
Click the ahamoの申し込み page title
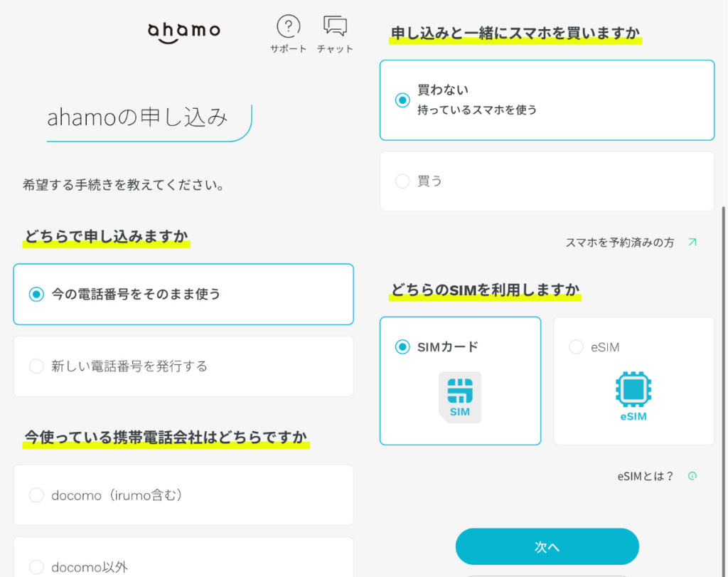(x=137, y=117)
